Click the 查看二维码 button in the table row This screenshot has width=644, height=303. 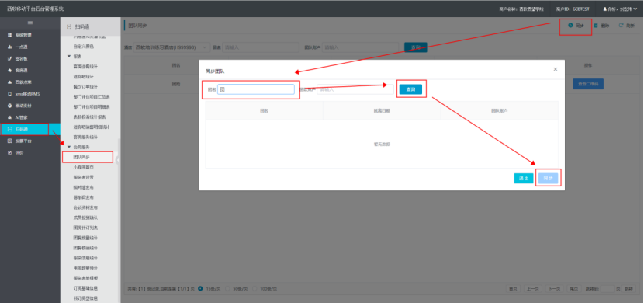click(588, 84)
